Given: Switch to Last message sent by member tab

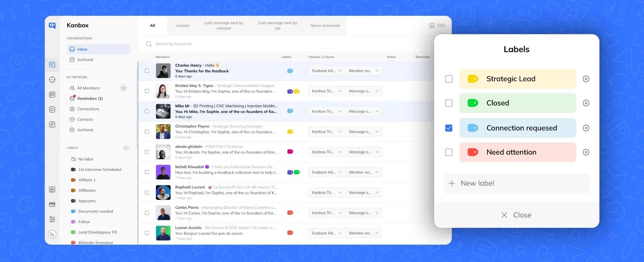Looking at the screenshot, I should pos(224,25).
